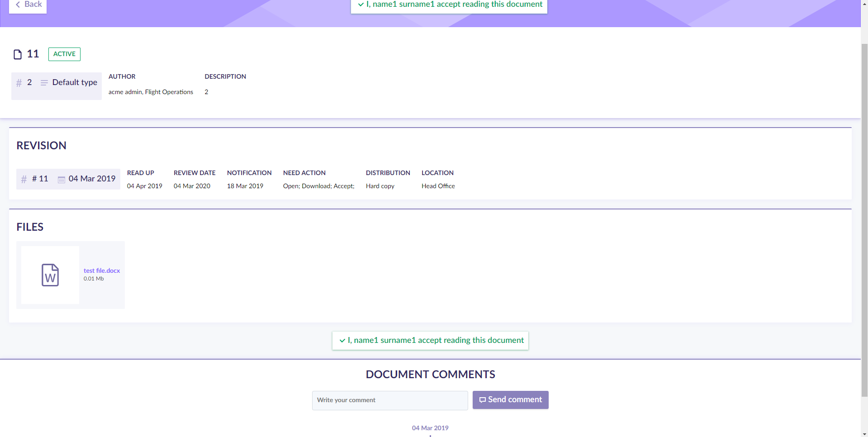Click checkmark icon in top accept banner
Viewport: 868px width, 437px height.
(360, 5)
